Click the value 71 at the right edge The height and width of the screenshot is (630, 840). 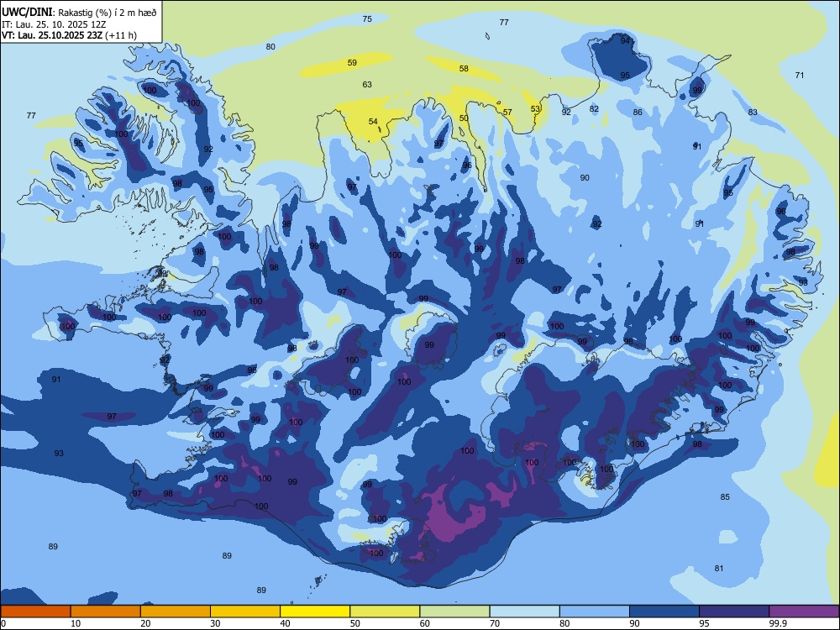[x=800, y=76]
